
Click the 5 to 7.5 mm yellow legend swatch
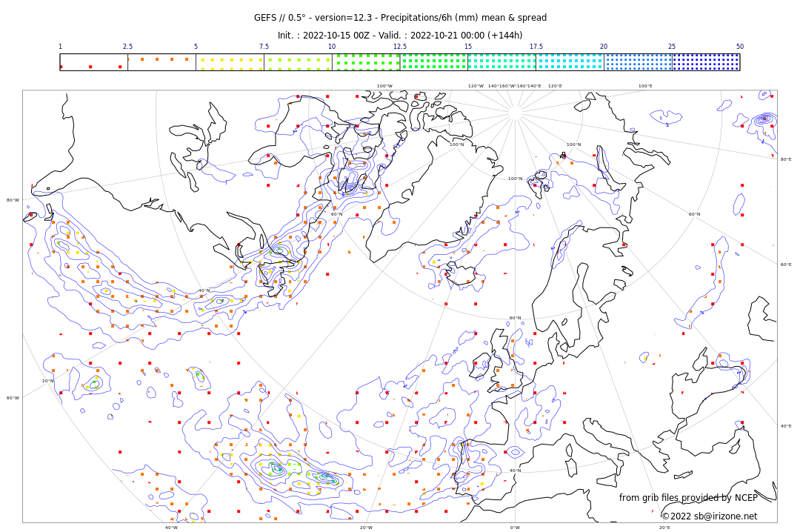pyautogui.click(x=230, y=62)
